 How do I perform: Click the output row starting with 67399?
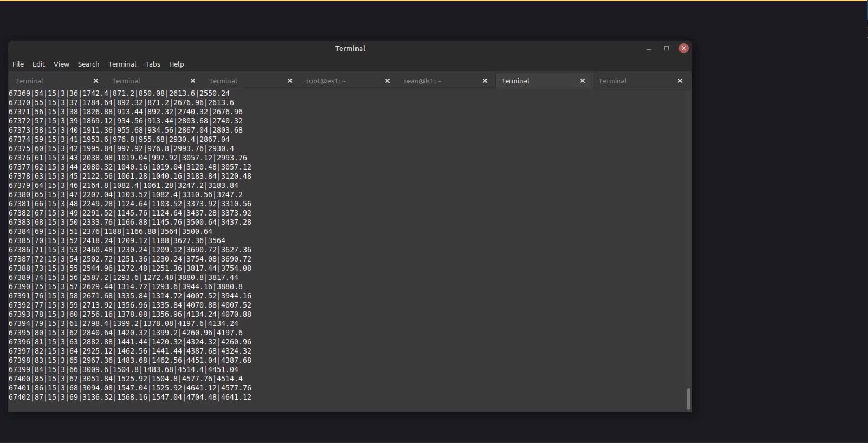(x=124, y=369)
